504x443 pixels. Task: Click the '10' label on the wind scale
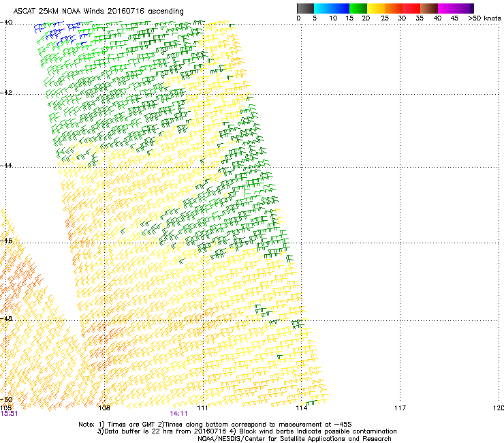point(333,18)
